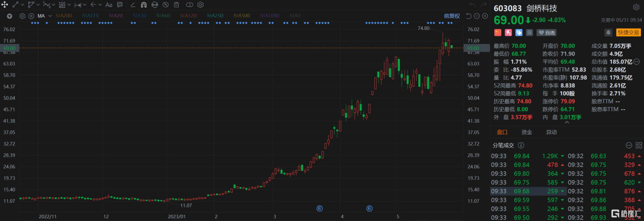Toggle the lock drawings icon
This screenshot has width=644, height=221.
point(154,5)
